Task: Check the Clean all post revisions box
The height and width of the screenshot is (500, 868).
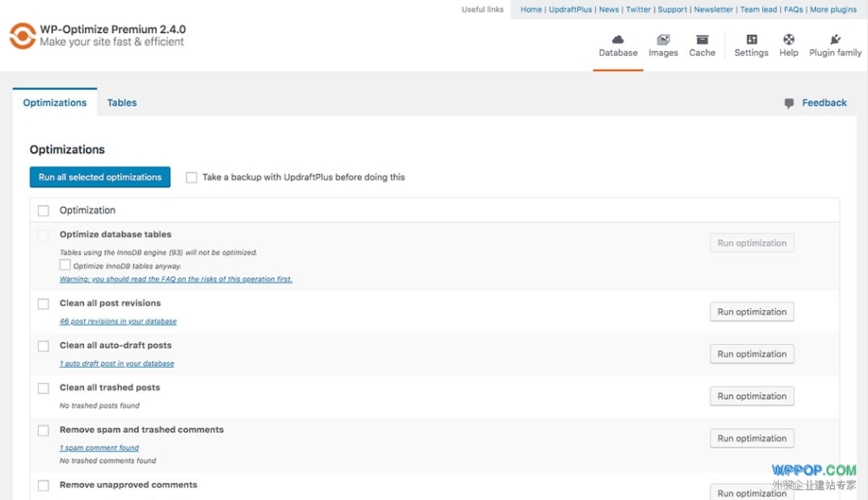Action: 43,303
